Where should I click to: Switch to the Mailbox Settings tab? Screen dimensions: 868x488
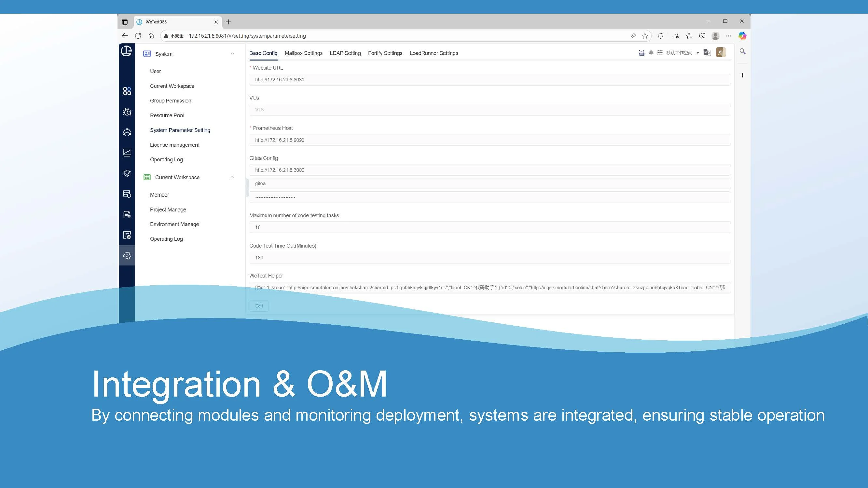coord(303,53)
